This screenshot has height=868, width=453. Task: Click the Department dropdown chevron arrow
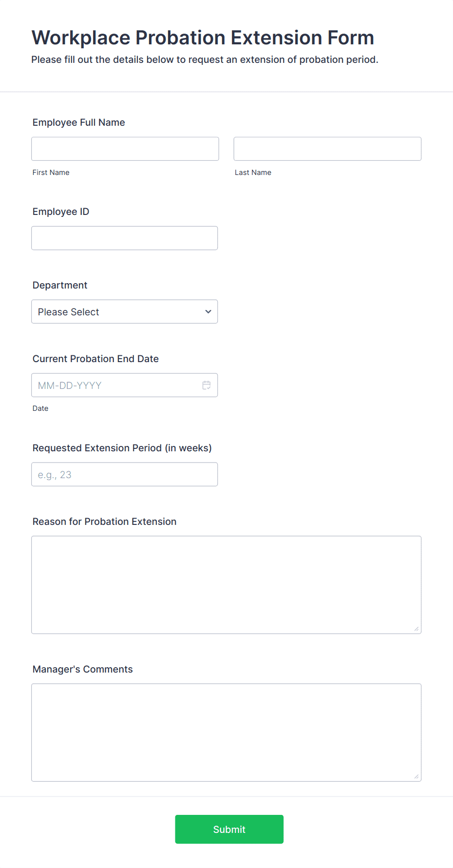pos(208,311)
